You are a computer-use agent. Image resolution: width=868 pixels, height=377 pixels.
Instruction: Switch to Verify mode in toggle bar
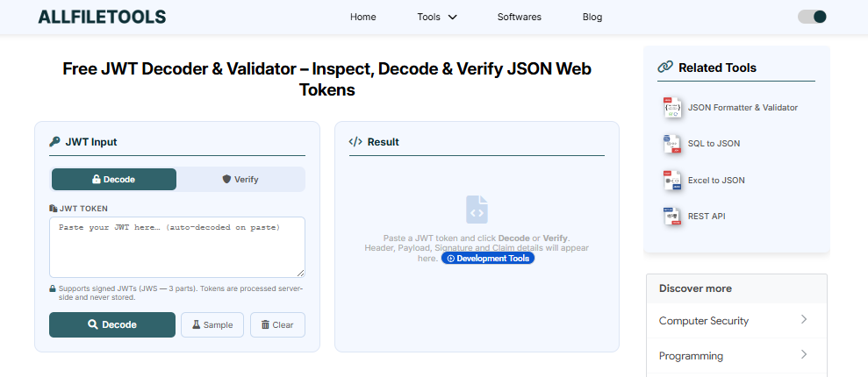(x=240, y=180)
